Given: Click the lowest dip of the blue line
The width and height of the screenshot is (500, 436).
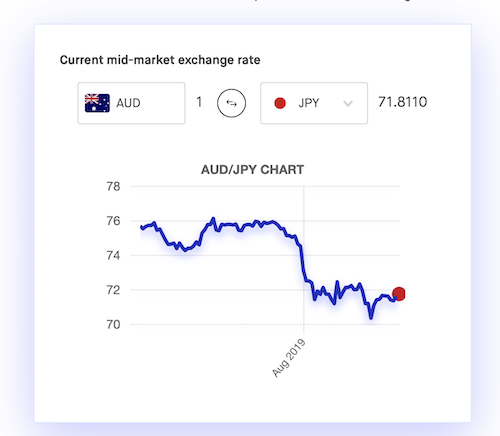Looking at the screenshot, I should click(371, 317).
